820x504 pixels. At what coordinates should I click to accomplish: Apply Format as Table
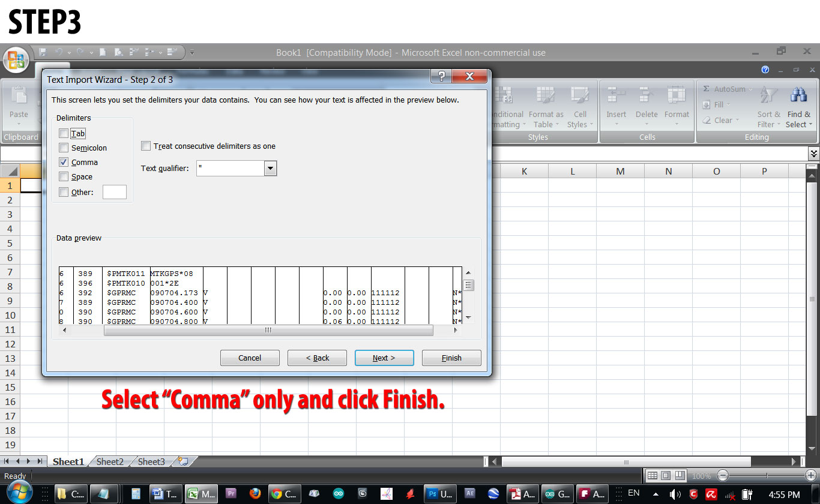[x=545, y=108]
